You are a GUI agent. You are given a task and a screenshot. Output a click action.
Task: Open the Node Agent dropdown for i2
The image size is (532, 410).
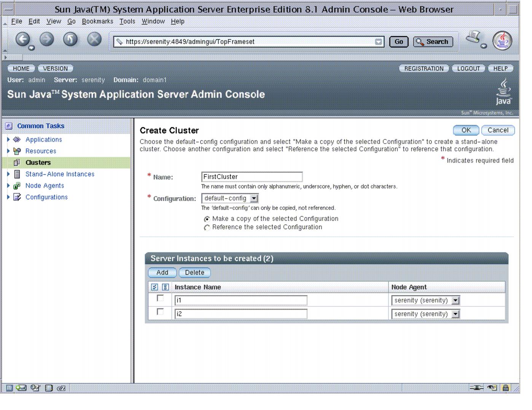425,314
